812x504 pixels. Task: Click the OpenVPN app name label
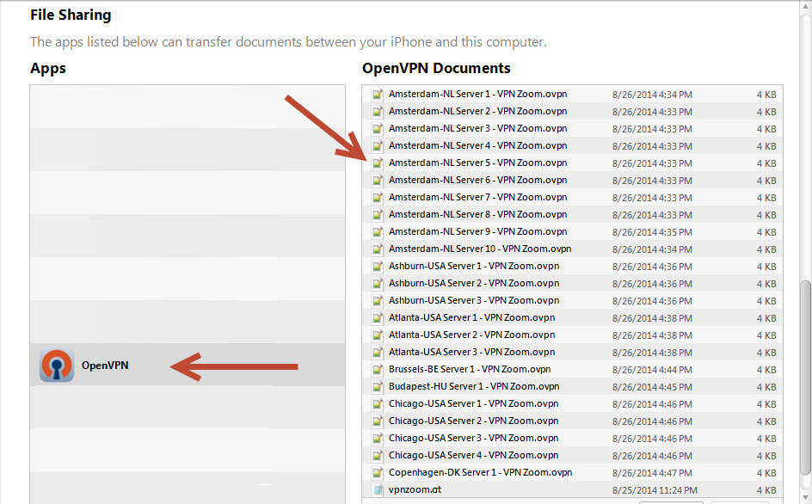point(105,366)
